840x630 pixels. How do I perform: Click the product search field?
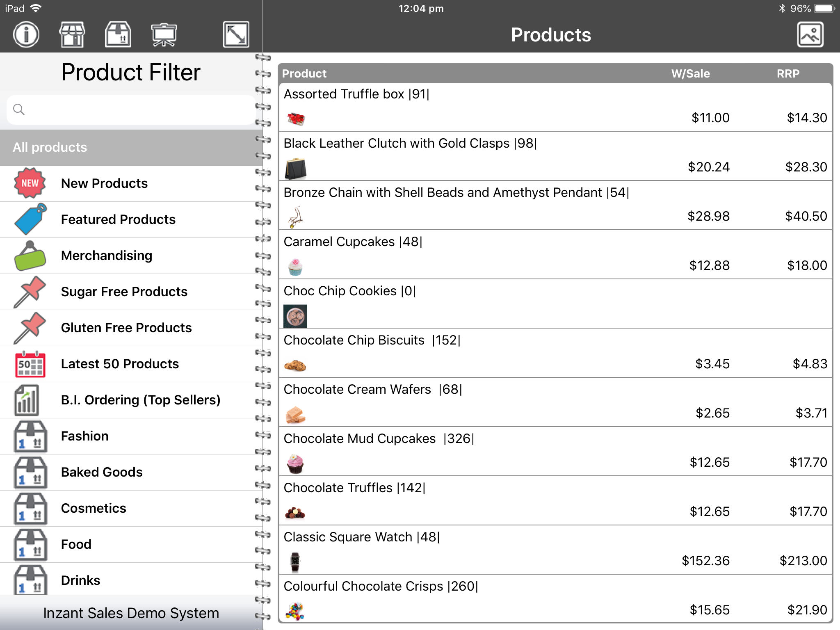(131, 110)
